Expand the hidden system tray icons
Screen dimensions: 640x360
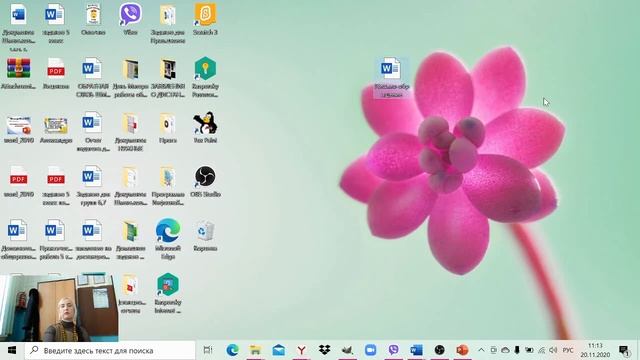click(x=481, y=350)
